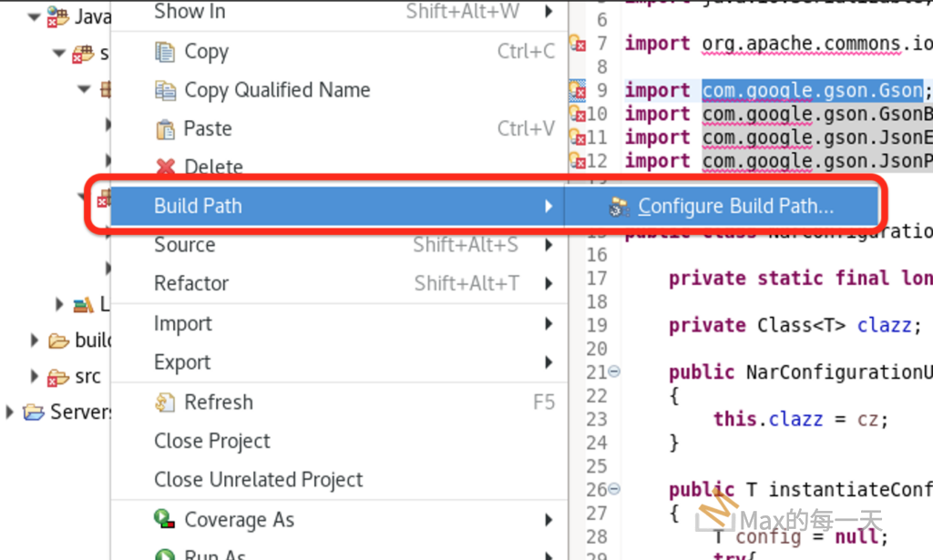Click the Configure Build Path icon
The image size is (933, 560).
pyautogui.click(x=620, y=207)
